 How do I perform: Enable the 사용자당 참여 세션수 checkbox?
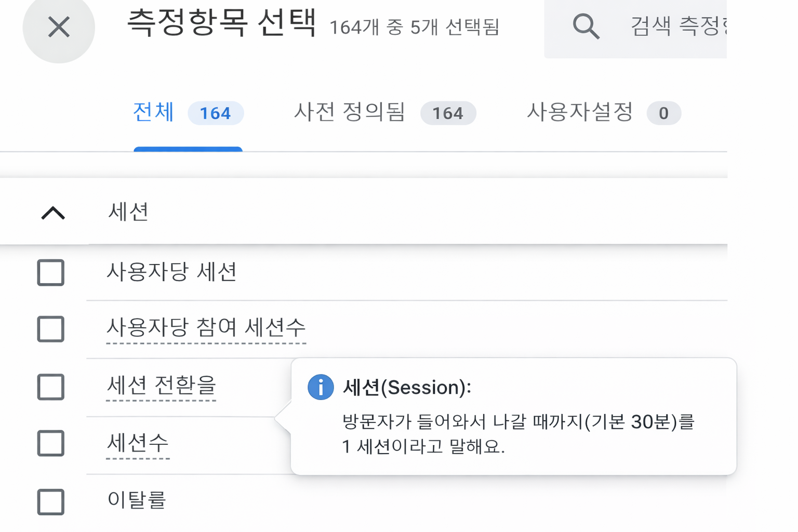pyautogui.click(x=51, y=329)
